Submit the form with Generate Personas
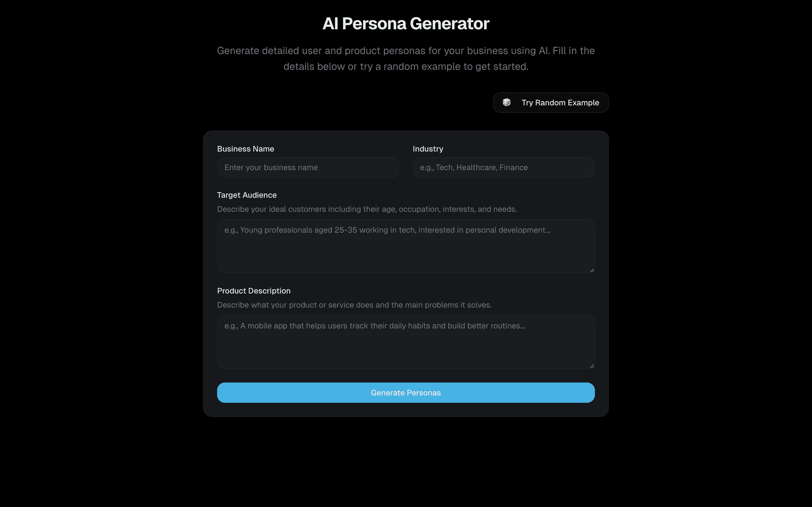 click(406, 393)
